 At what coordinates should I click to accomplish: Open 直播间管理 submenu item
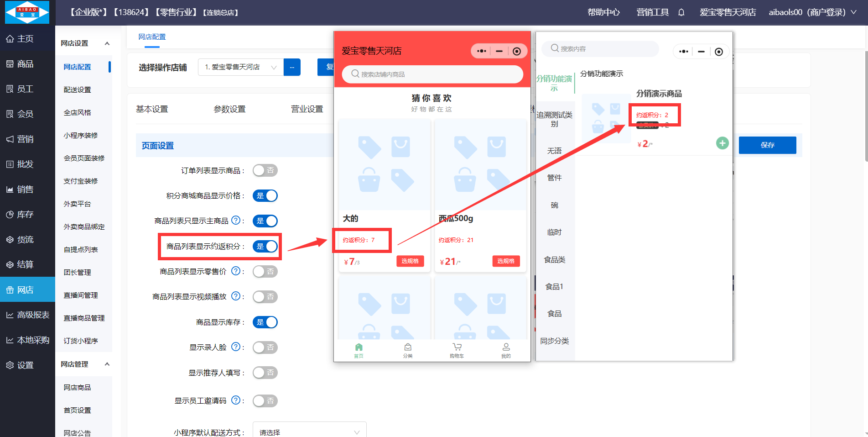click(81, 295)
